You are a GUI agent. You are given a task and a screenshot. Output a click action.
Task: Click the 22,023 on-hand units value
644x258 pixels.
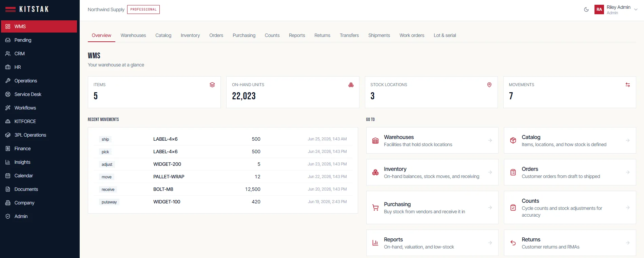(x=244, y=96)
